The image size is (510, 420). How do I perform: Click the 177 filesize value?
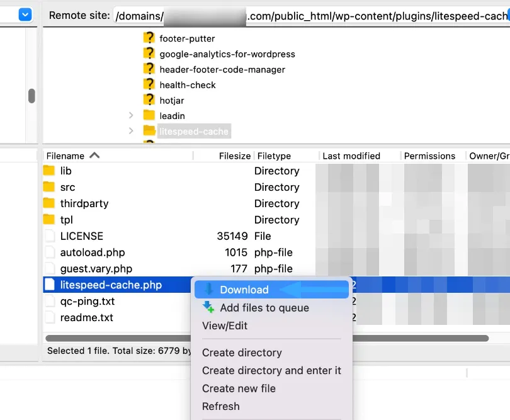(x=239, y=268)
